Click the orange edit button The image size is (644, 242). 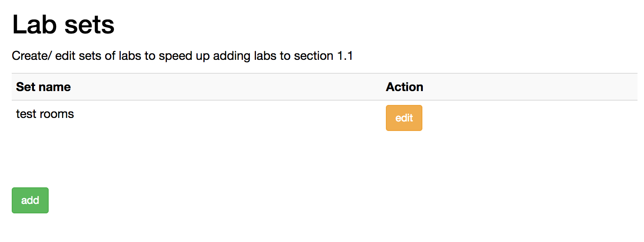point(404,118)
